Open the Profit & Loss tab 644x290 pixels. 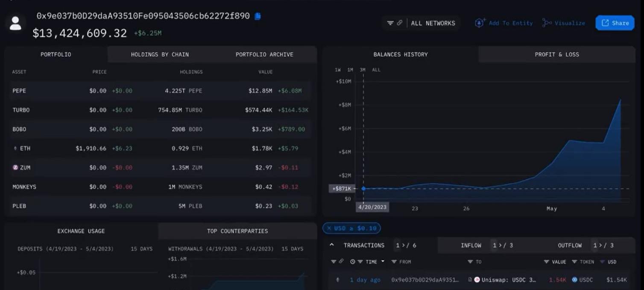pos(556,54)
